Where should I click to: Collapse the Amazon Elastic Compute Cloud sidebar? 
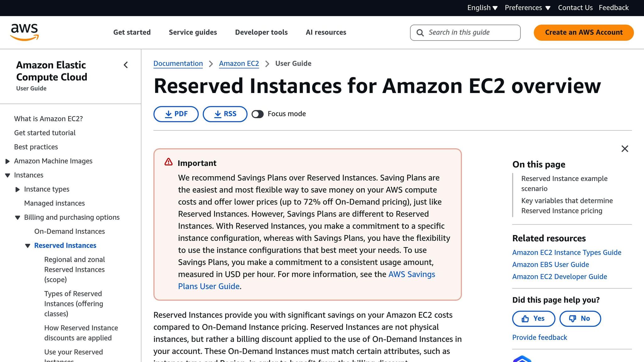(x=126, y=65)
